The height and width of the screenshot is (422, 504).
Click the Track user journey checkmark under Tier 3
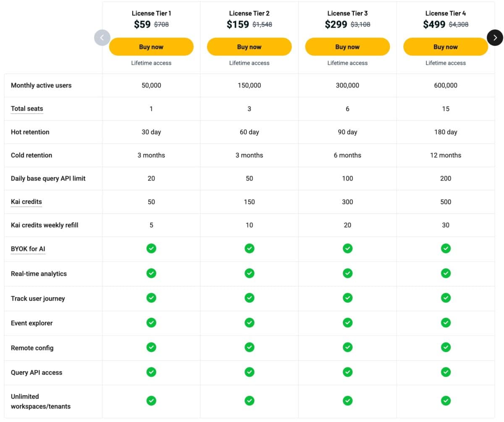point(347,298)
